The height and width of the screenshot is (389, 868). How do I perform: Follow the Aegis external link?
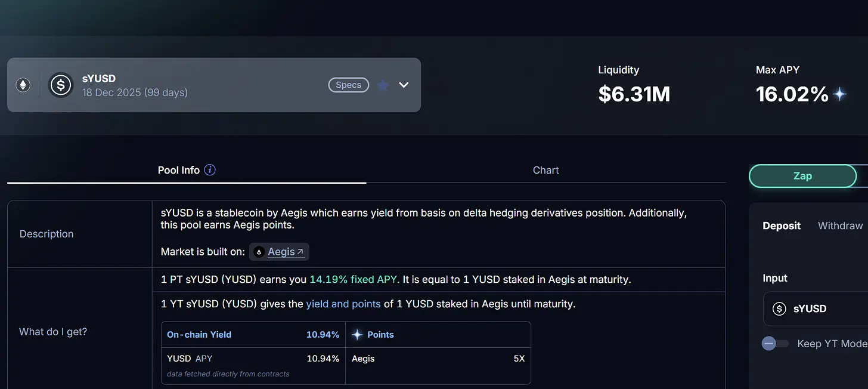coord(286,252)
